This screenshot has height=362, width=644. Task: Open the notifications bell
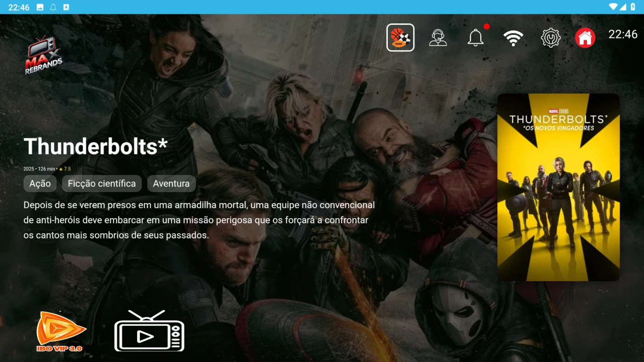tap(476, 38)
